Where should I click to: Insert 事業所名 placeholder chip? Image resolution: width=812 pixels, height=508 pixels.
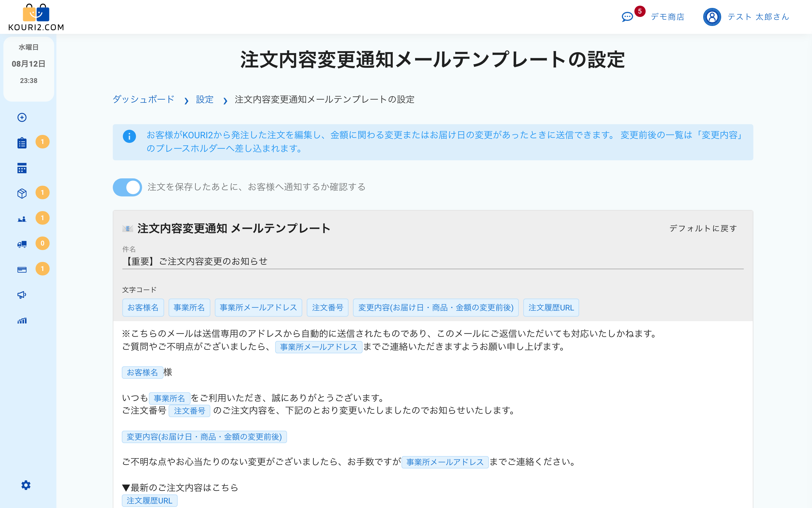[x=189, y=307]
